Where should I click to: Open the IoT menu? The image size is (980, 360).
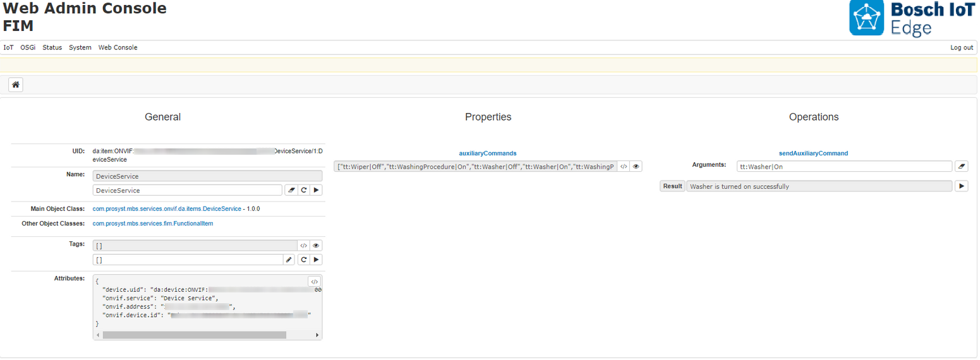[x=8, y=47]
